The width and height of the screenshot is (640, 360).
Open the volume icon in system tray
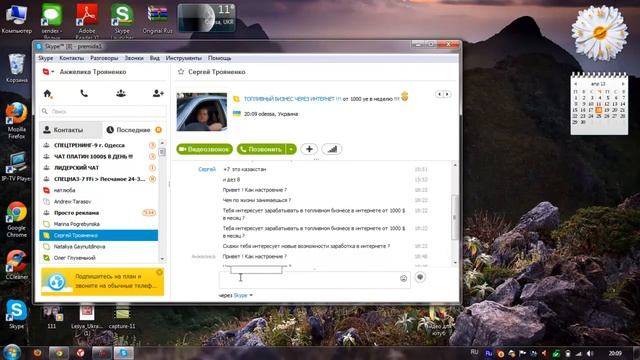(x=589, y=353)
